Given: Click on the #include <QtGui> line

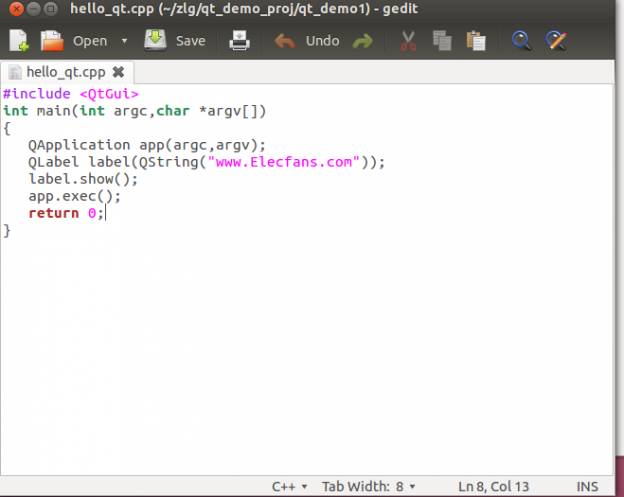Looking at the screenshot, I should (x=71, y=94).
